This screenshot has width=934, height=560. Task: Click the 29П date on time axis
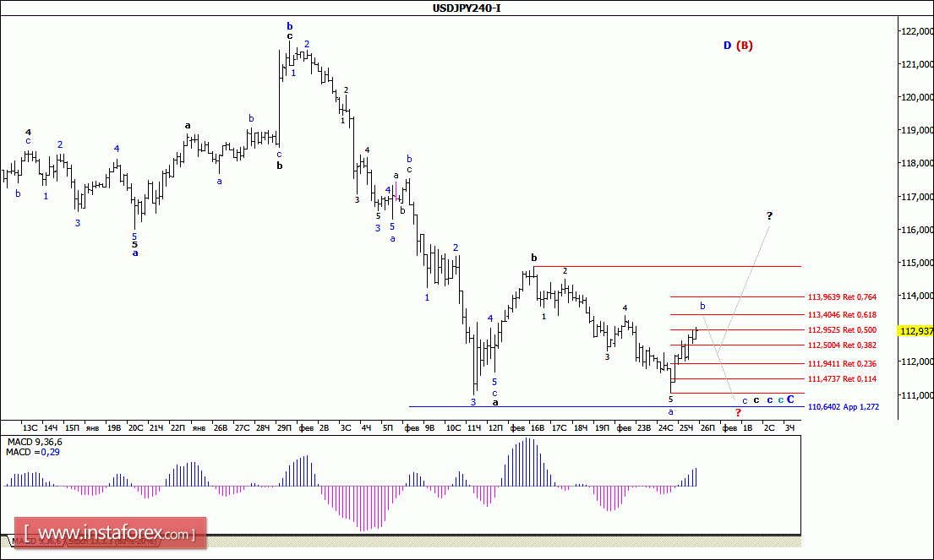[x=284, y=427]
